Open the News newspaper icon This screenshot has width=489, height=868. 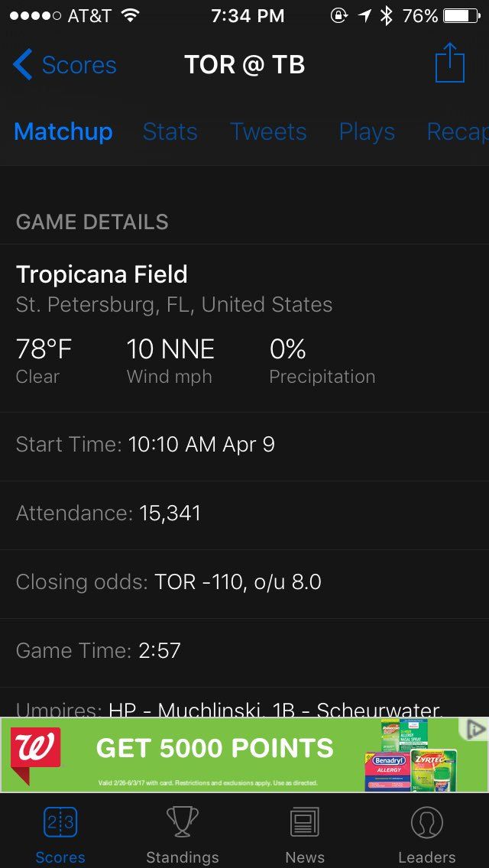tap(305, 823)
